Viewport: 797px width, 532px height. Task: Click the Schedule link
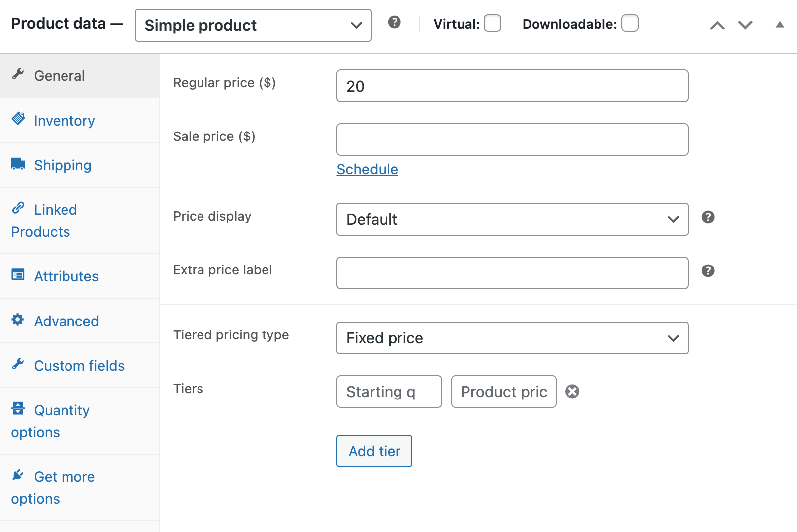(367, 169)
